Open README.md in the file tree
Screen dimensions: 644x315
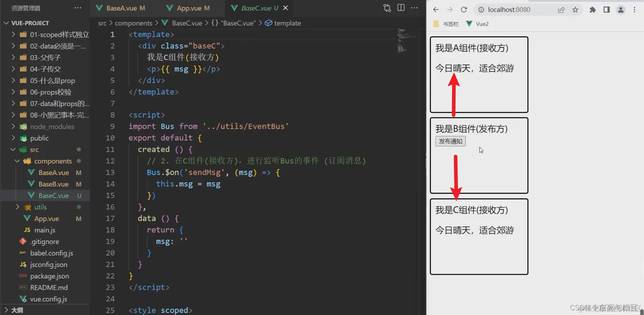45,287
